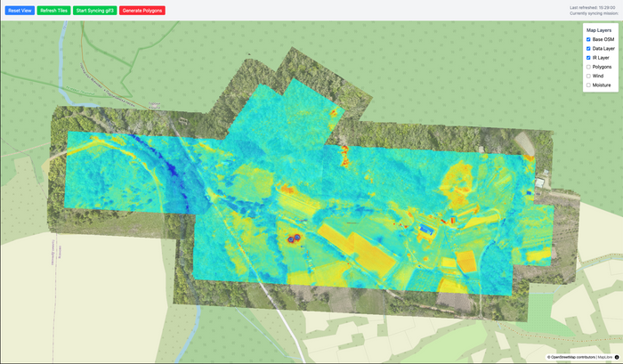Click the red hotspot near top of overlay
This screenshot has height=364, width=623.
coord(335,113)
